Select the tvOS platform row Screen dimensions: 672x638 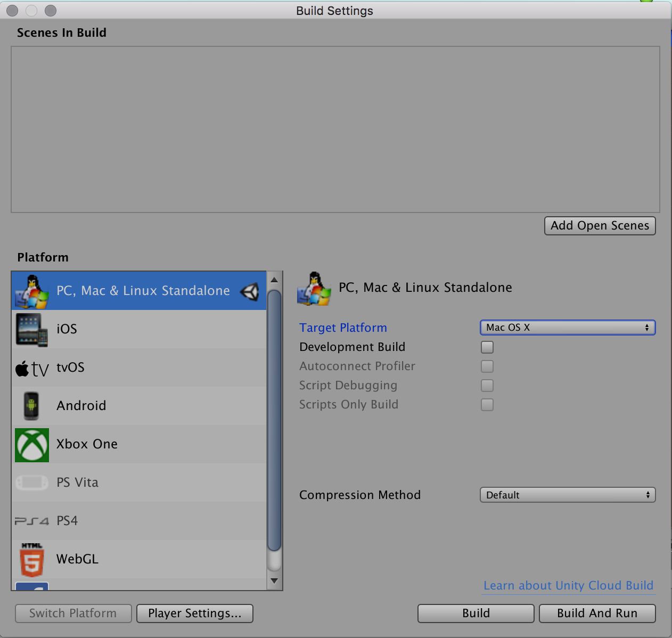139,367
